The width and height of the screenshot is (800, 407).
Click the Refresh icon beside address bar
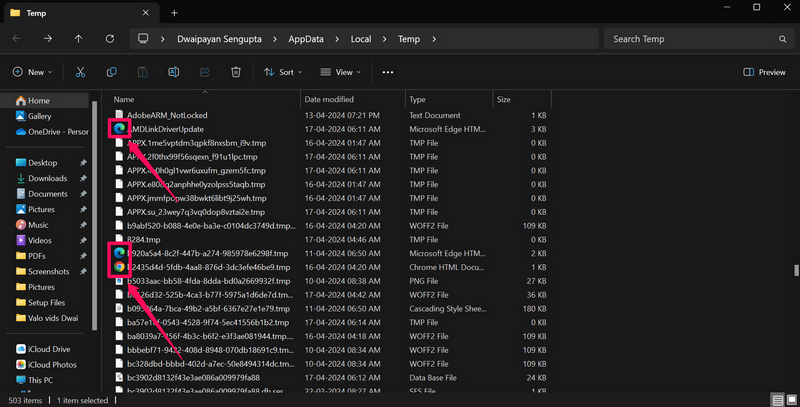(x=110, y=39)
